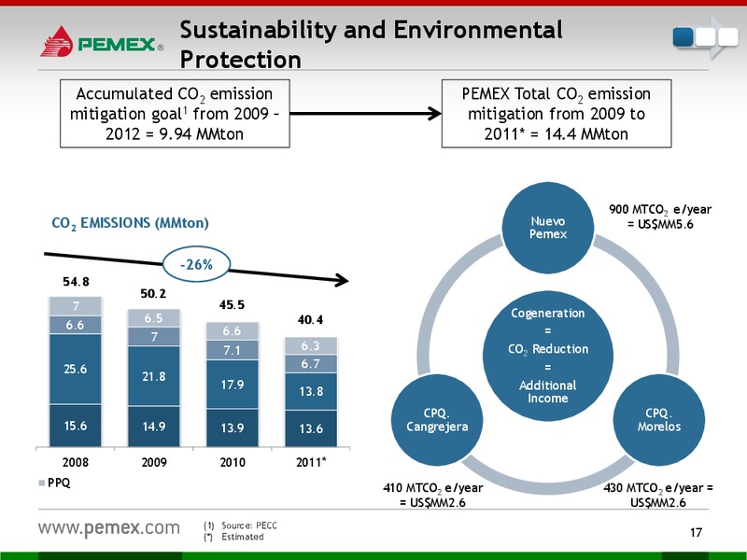The width and height of the screenshot is (747, 560).
Task: Click the 430 MTCO2 e/year annotation
Action: point(658,496)
